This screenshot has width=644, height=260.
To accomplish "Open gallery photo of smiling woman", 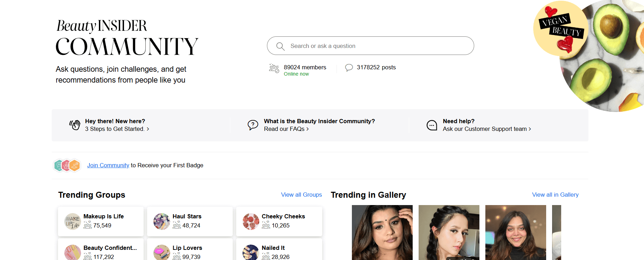I will tap(516, 232).
